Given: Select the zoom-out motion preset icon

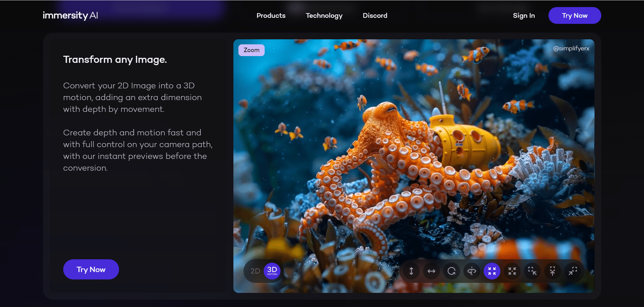Looking at the screenshot, I should (x=512, y=271).
